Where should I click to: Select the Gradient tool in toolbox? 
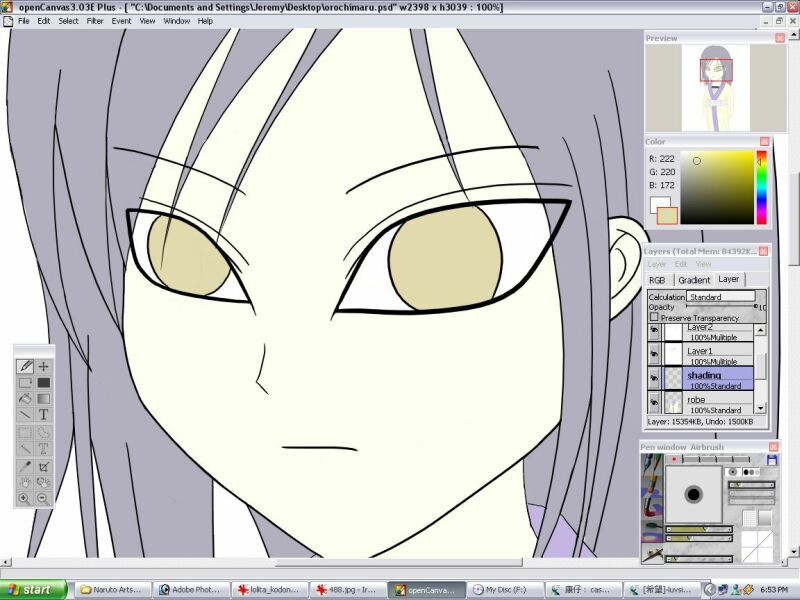43,398
